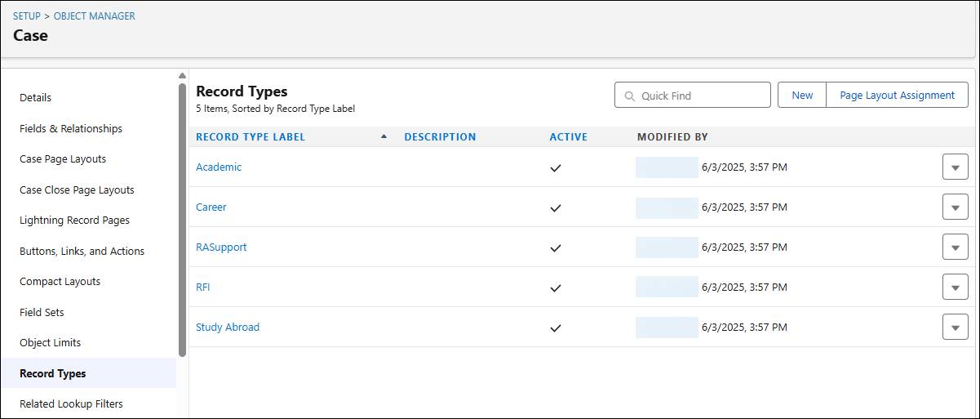Open the RFI row actions dropdown
Screen dimensions: 980x419
[x=955, y=288]
